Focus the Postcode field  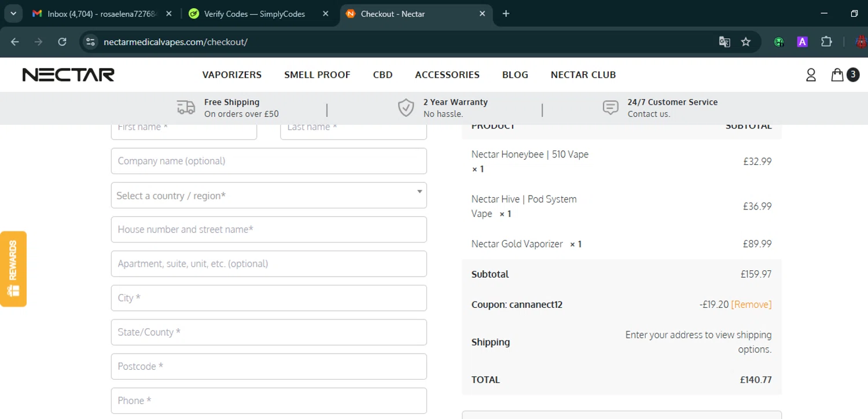click(x=269, y=366)
